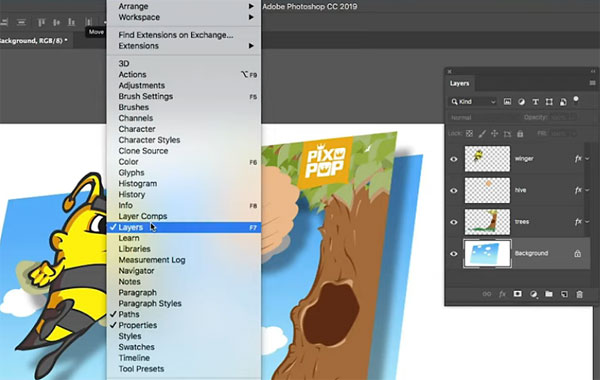This screenshot has width=600, height=380.
Task: Expand winger layer effects chevron
Action: [x=587, y=158]
